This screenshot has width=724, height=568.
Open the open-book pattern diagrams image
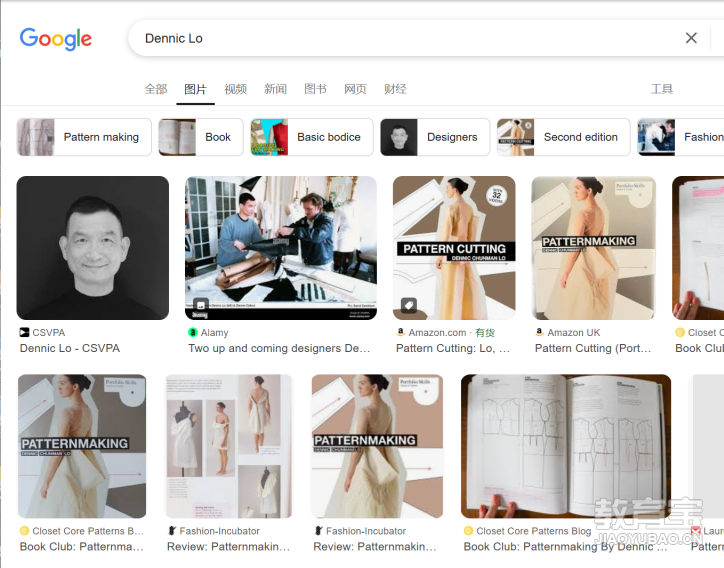pyautogui.click(x=566, y=446)
